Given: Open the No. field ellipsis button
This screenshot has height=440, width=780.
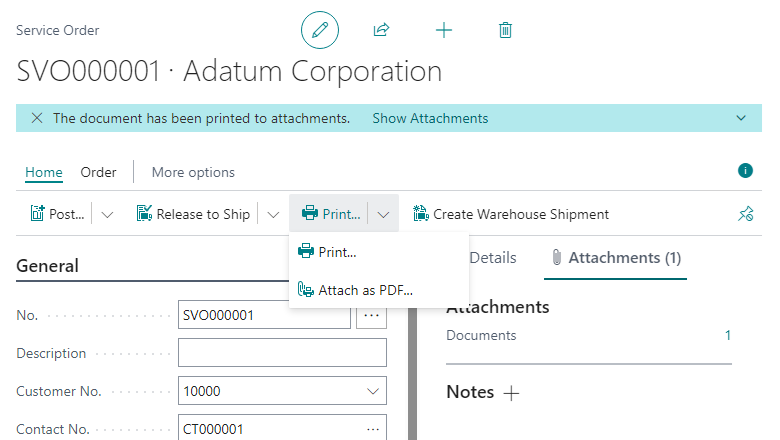Looking at the screenshot, I should (x=372, y=315).
